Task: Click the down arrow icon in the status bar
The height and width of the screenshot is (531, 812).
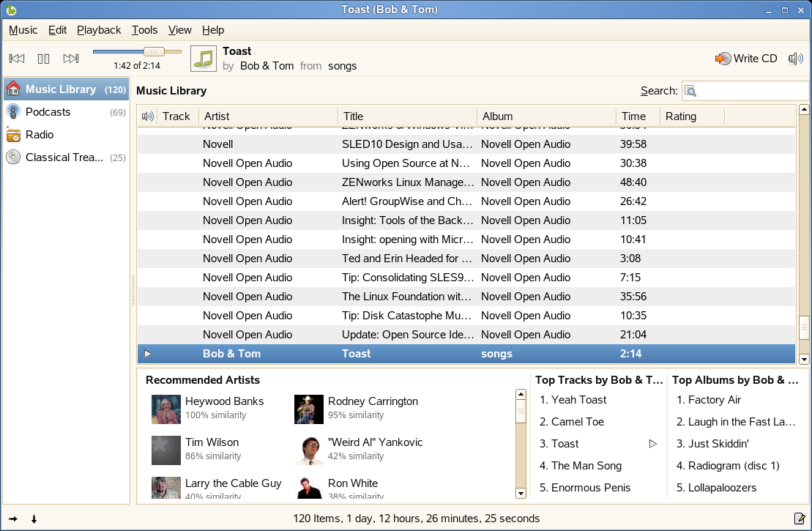Action: 34,519
